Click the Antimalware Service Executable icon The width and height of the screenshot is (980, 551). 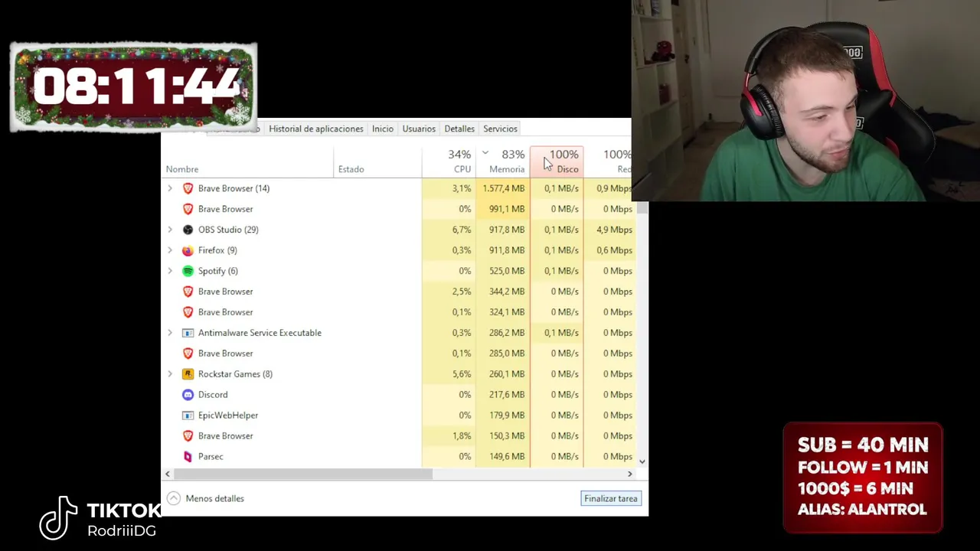(188, 333)
